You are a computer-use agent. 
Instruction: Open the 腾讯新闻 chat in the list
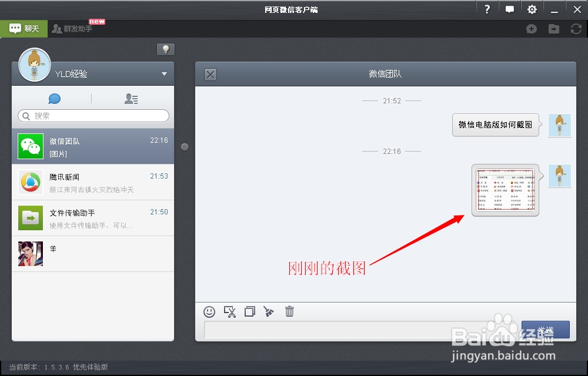coord(92,182)
